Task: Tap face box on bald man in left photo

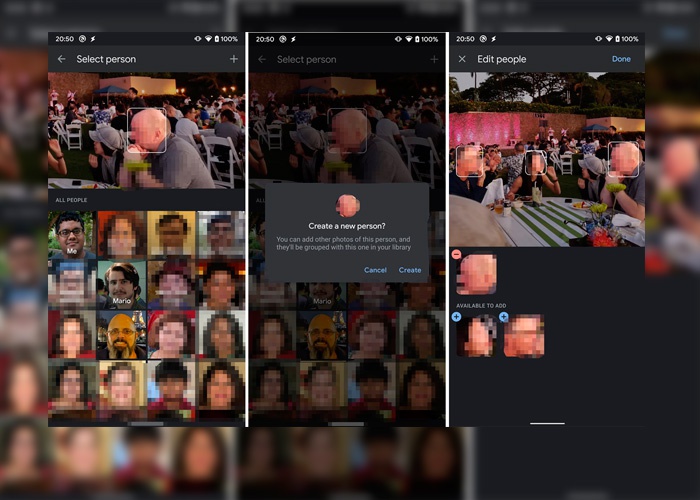Action: (147, 130)
